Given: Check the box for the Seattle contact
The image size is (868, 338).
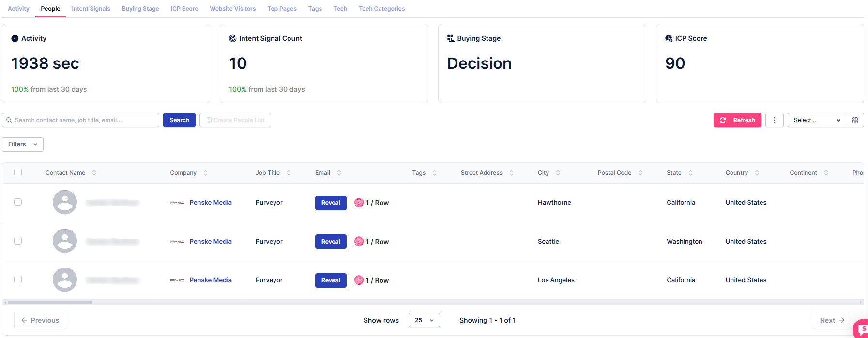Looking at the screenshot, I should pyautogui.click(x=18, y=241).
